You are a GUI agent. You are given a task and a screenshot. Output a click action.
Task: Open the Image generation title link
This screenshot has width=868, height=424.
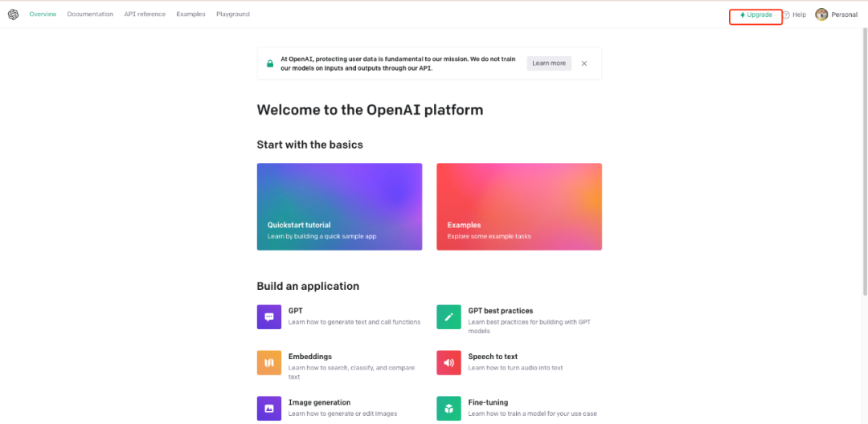click(319, 402)
